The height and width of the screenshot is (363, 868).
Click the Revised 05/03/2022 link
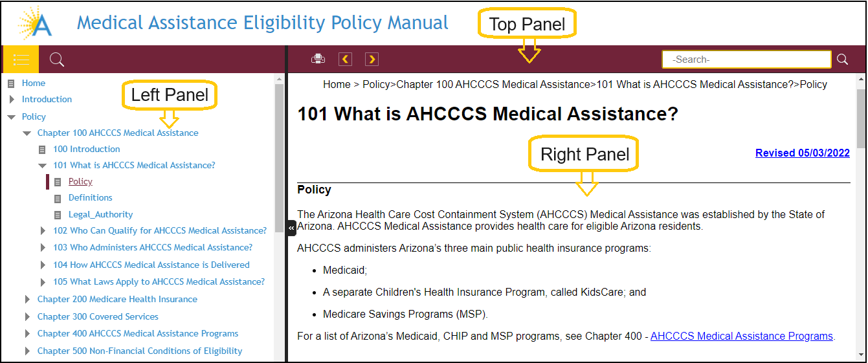pos(802,153)
